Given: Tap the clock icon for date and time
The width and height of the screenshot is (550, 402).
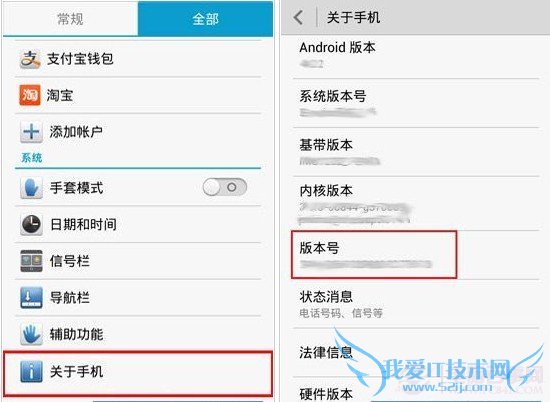Looking at the screenshot, I should (x=31, y=225).
